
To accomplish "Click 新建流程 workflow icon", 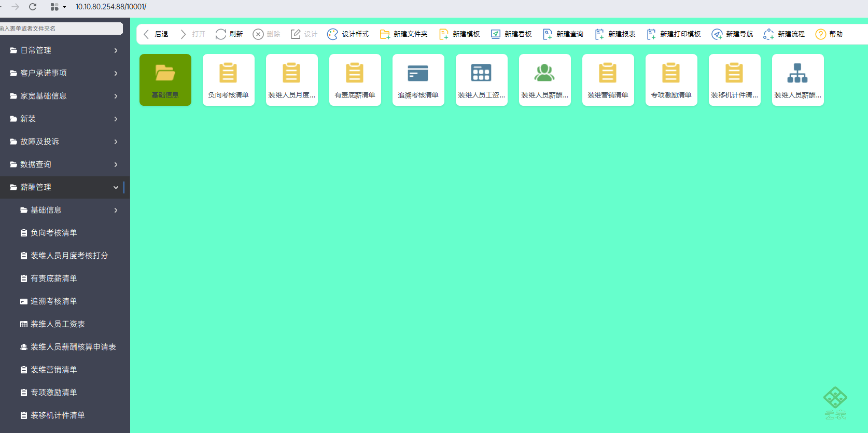I will point(769,34).
